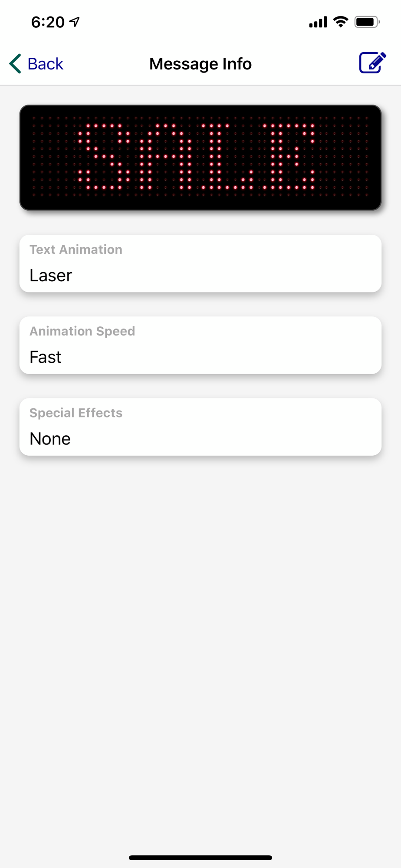
Task: Tap the Back text label
Action: click(45, 64)
